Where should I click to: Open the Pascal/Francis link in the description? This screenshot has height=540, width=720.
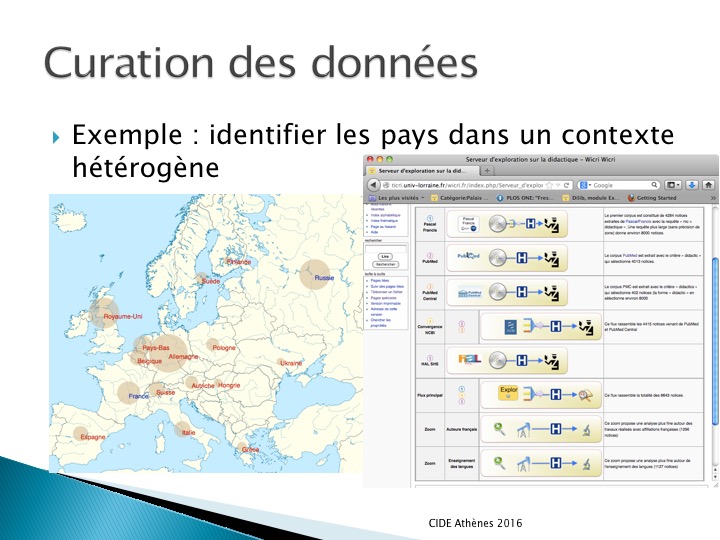pyautogui.click(x=636, y=221)
